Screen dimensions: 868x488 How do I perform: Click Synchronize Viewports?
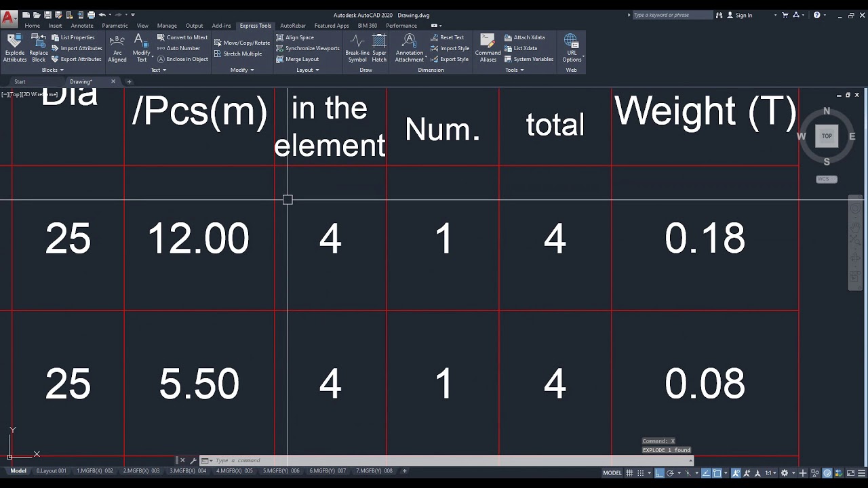(x=308, y=48)
